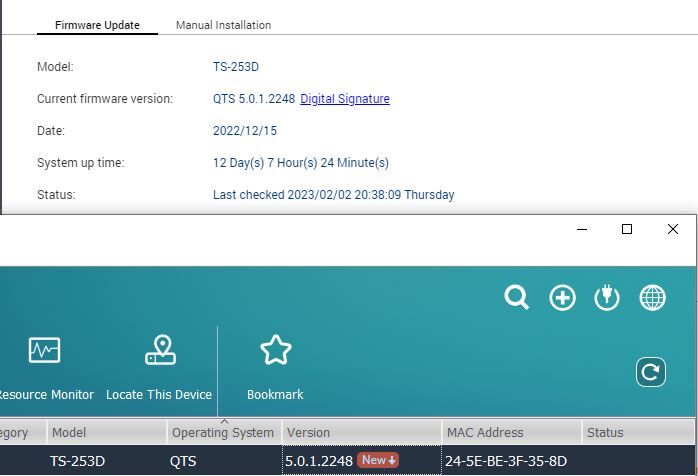Screen dimensions: 698x476
Task: Sort by the Version column header
Action: click(362, 432)
